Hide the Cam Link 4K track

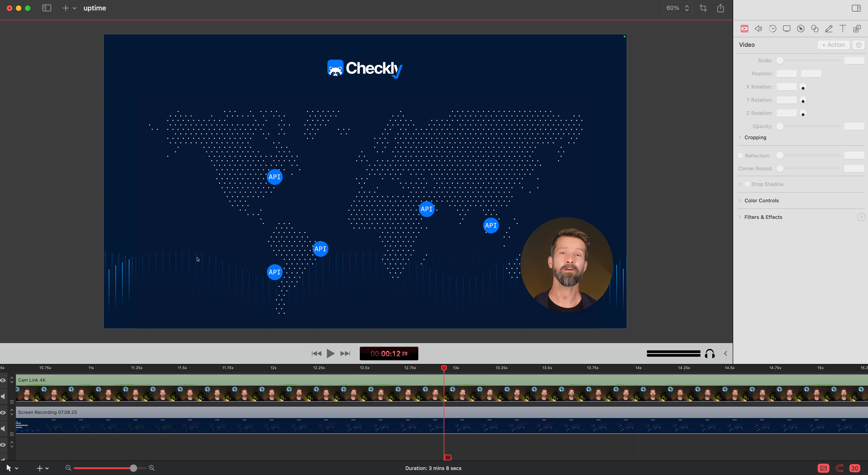(3, 380)
